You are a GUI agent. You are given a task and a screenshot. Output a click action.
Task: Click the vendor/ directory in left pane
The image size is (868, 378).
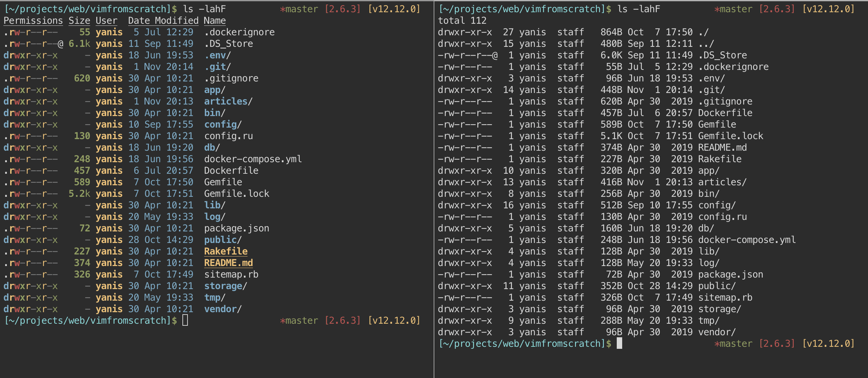(222, 309)
